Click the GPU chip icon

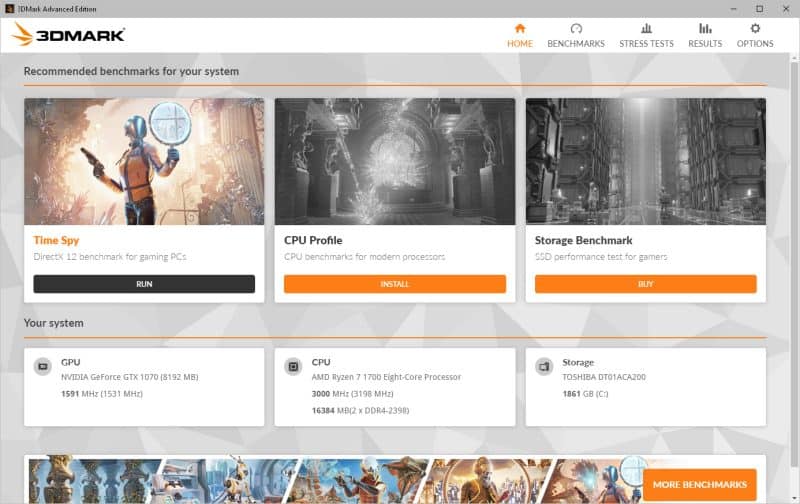(43, 366)
